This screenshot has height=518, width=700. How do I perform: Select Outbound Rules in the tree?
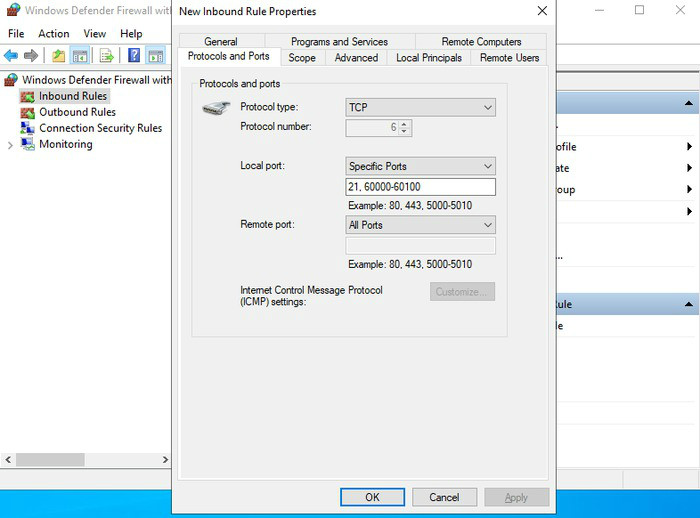77,112
